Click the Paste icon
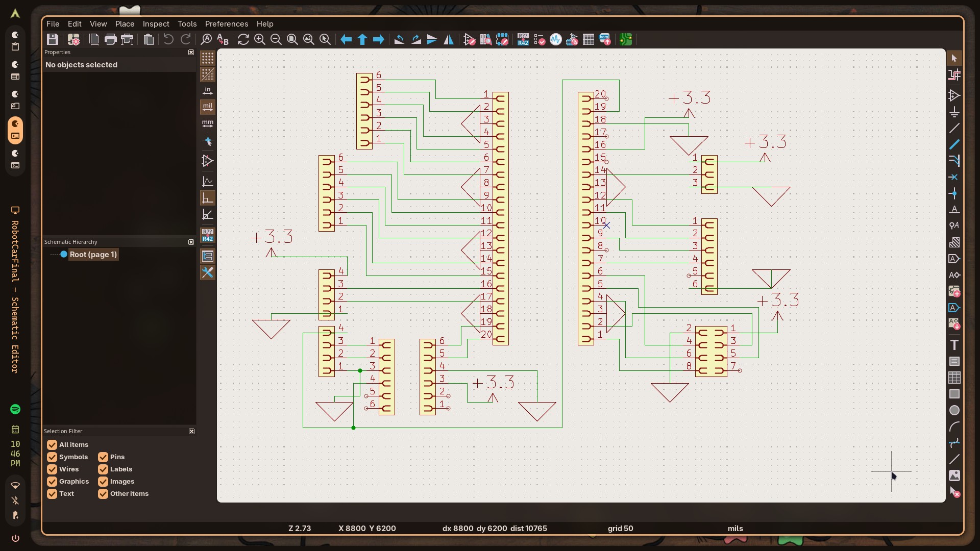Screen dimensions: 980x551 (x=149, y=39)
